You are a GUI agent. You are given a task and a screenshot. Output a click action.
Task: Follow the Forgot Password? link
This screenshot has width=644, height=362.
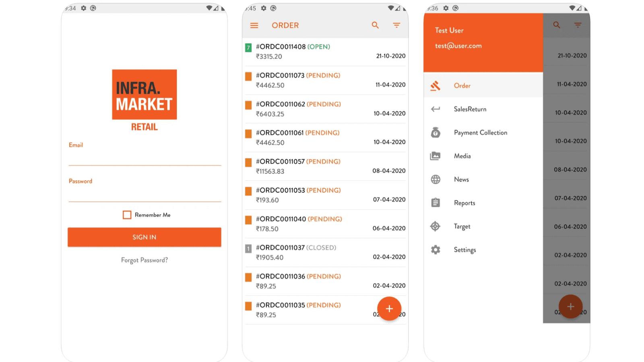tap(144, 260)
